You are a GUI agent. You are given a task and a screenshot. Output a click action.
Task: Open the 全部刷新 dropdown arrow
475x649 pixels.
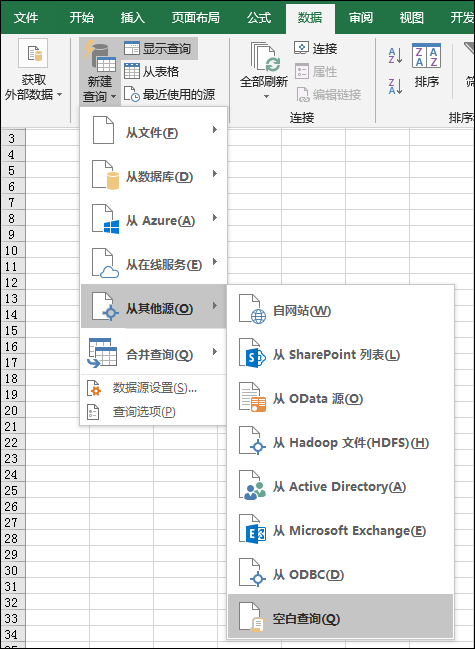click(266, 97)
